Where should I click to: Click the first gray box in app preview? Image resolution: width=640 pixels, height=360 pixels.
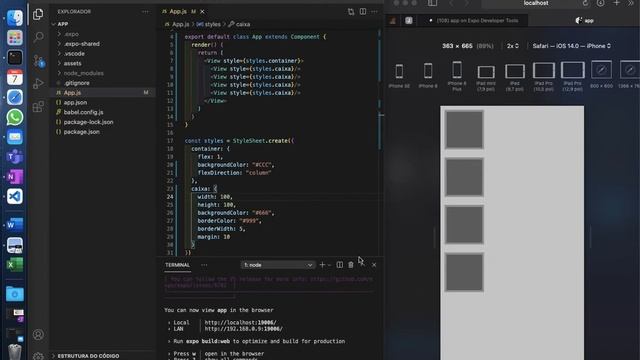click(464, 129)
